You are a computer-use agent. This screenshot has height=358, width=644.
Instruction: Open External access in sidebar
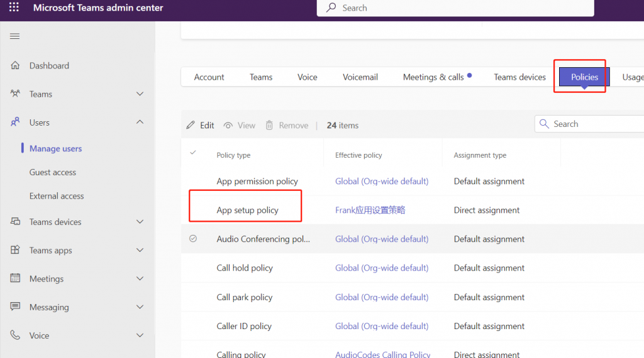[56, 196]
